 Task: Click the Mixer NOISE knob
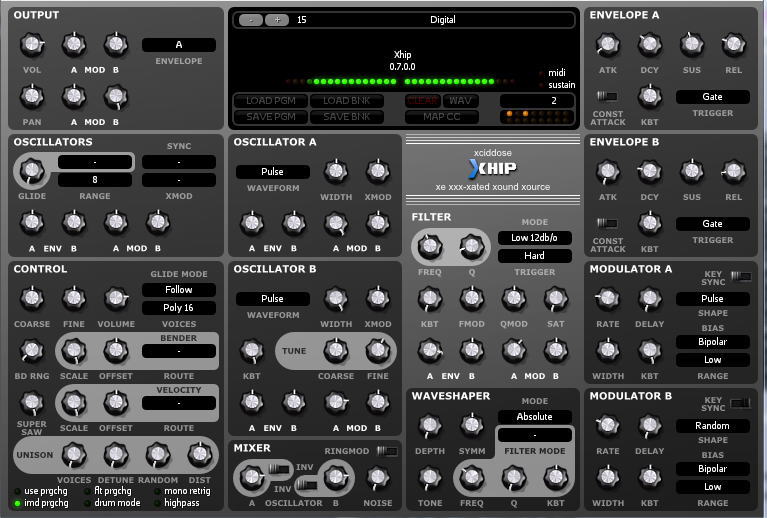click(x=378, y=477)
